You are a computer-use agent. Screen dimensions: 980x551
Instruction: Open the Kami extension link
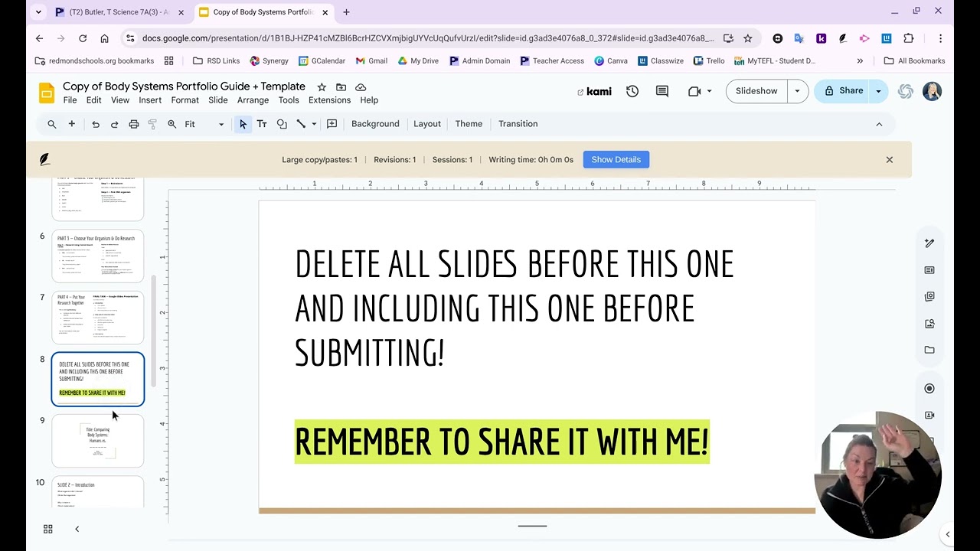[x=595, y=91]
